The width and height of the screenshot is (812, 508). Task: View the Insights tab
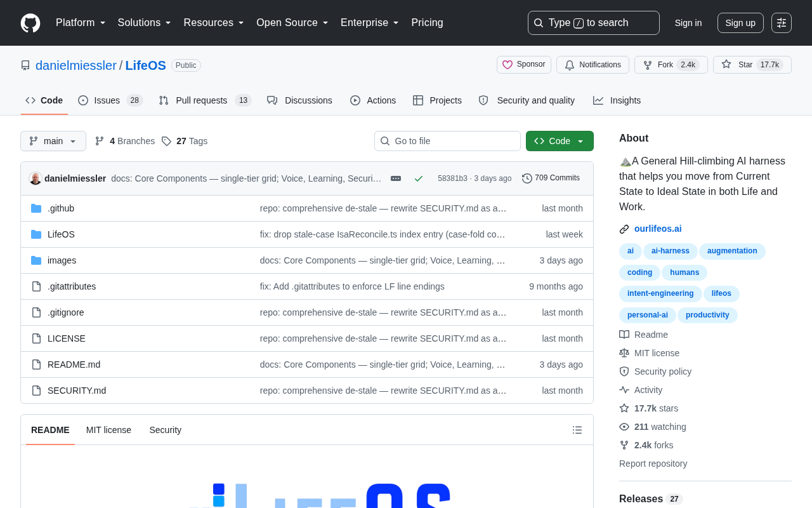click(617, 100)
